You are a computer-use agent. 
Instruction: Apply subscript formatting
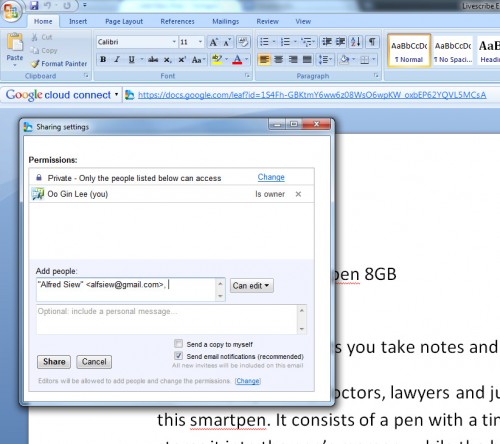point(168,60)
